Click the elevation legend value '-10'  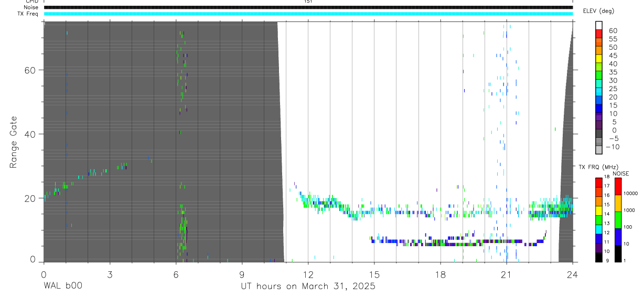611,147
